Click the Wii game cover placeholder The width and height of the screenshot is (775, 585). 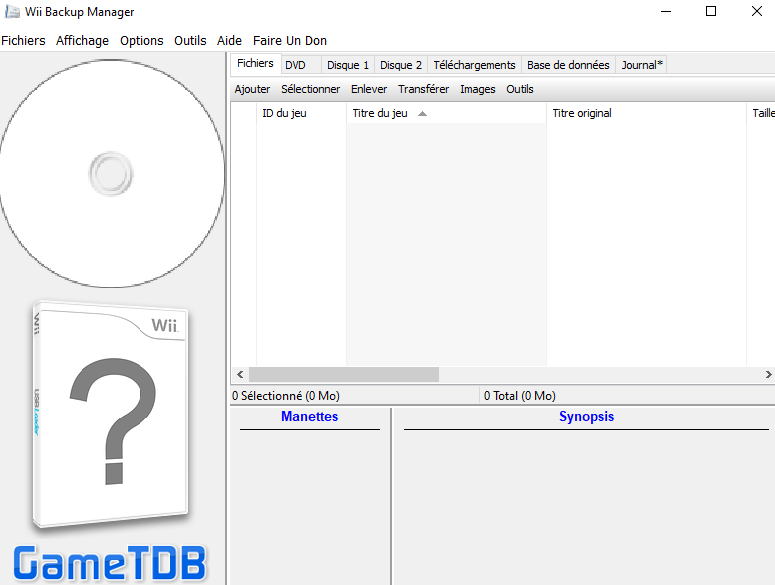point(110,415)
